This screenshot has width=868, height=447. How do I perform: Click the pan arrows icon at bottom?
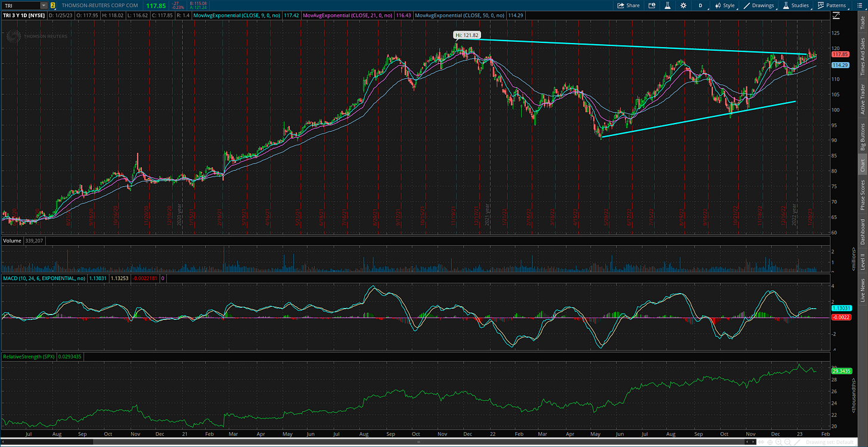[761, 442]
